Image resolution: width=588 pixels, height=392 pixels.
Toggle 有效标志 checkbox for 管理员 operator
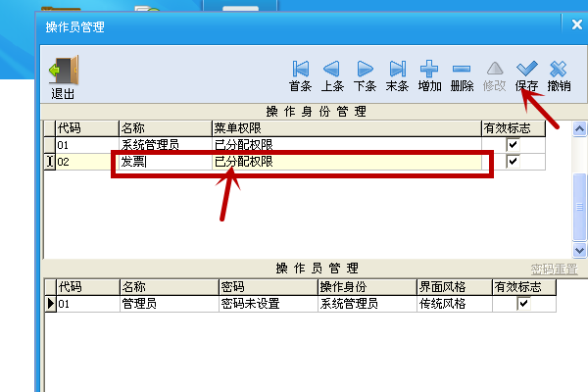click(523, 303)
